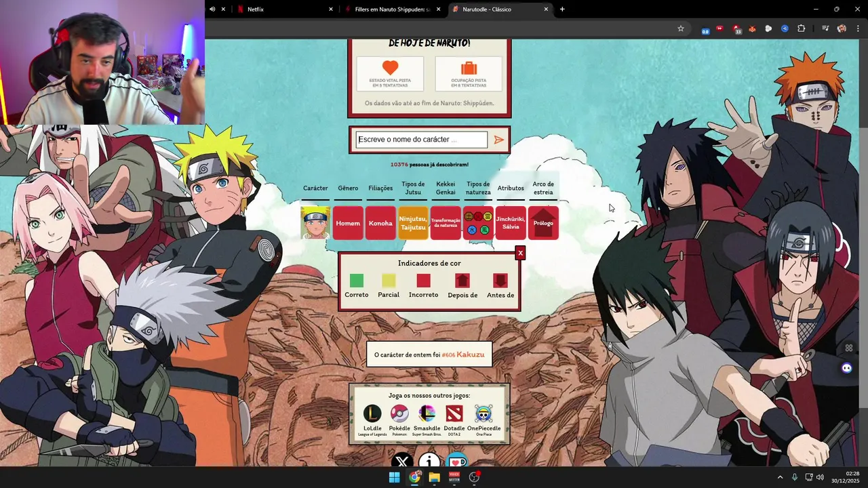Viewport: 868px width, 488px height.
Task: Open the Smashdle Super Smash Bros. game
Action: 427,413
